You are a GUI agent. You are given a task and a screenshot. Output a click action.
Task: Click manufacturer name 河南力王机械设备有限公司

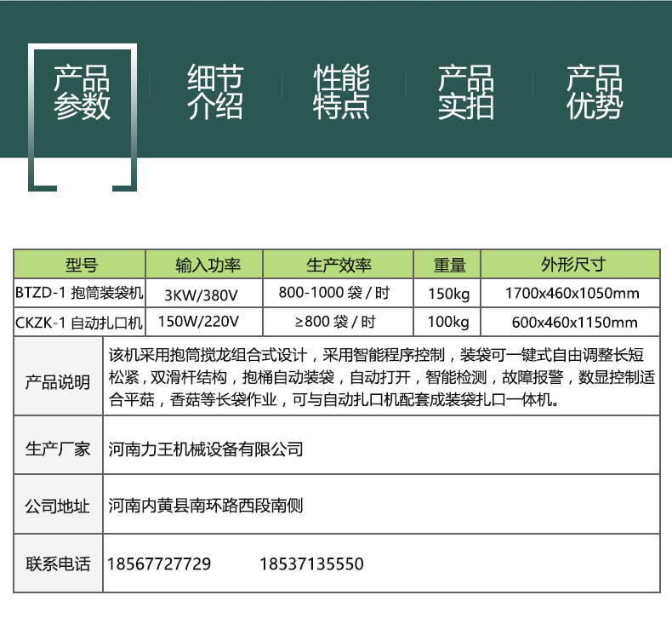click(x=207, y=449)
